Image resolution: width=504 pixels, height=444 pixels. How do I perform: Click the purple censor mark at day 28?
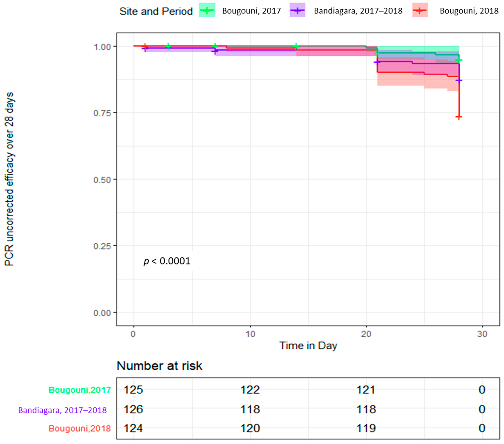459,80
